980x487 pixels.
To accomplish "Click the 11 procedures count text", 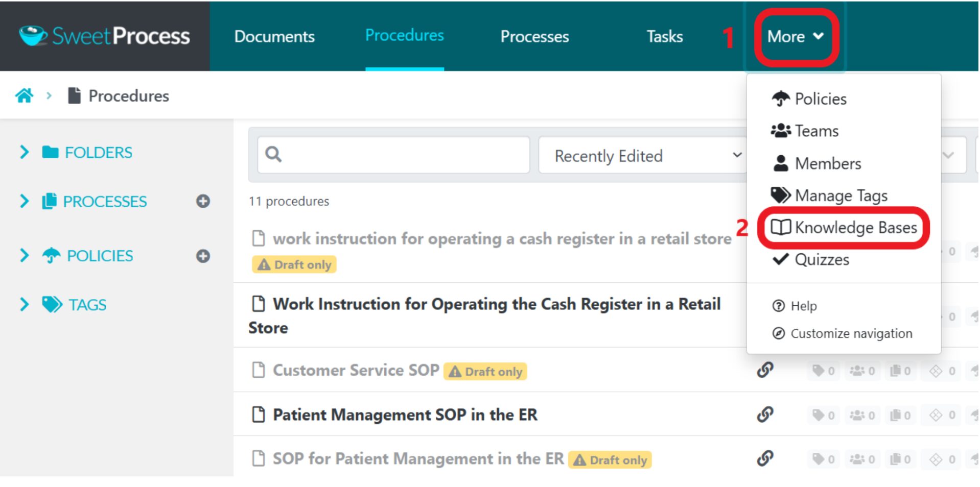I will coord(289,201).
